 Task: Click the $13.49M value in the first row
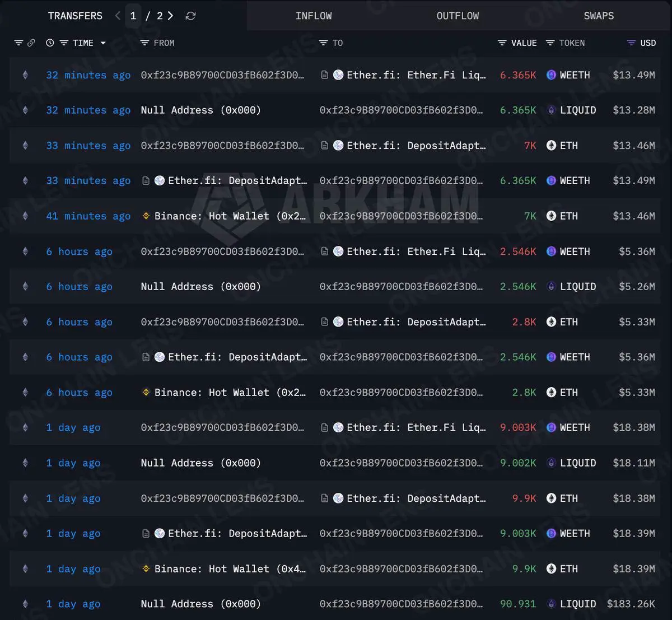(x=634, y=75)
